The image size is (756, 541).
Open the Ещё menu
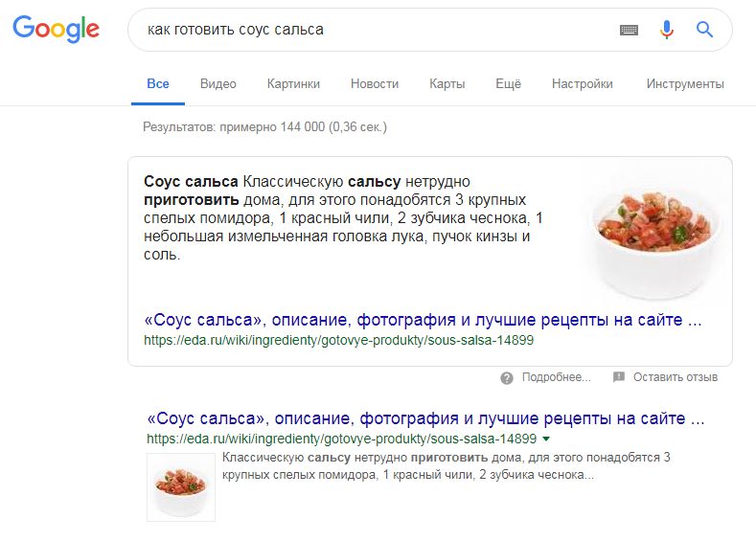[508, 84]
